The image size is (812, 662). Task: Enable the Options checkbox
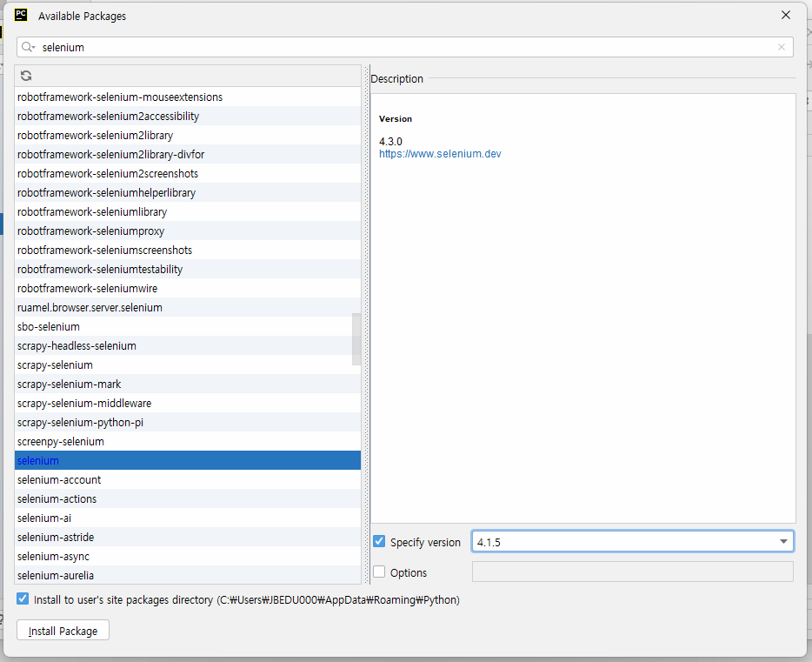379,572
